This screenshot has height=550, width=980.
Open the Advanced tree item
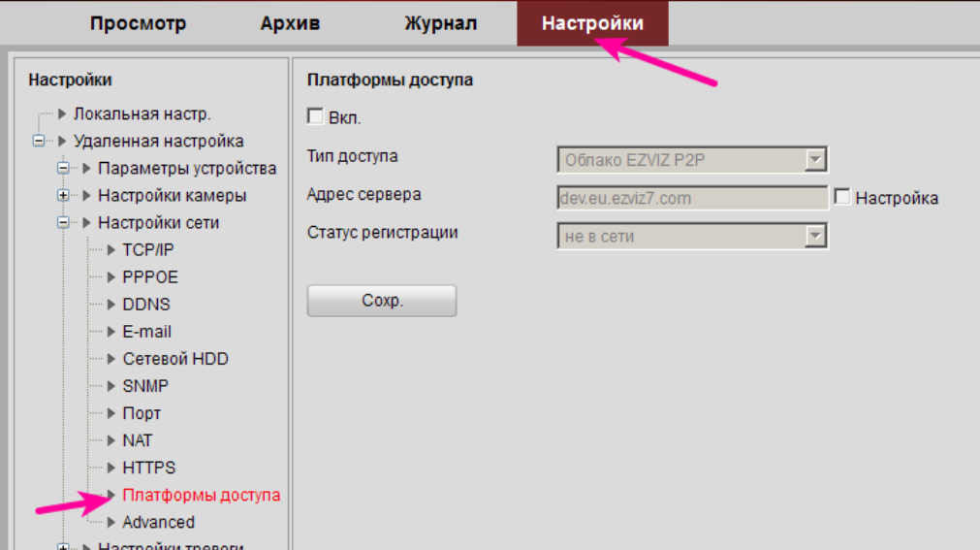158,522
